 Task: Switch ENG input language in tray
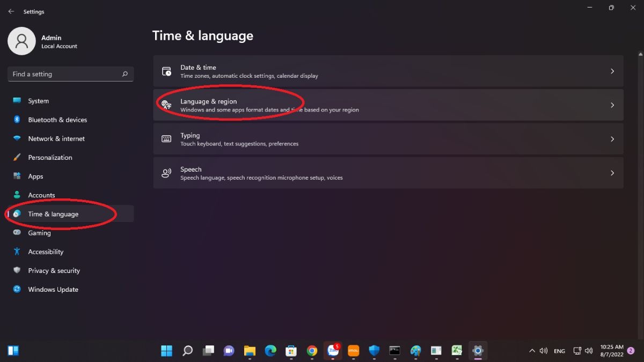(x=559, y=351)
